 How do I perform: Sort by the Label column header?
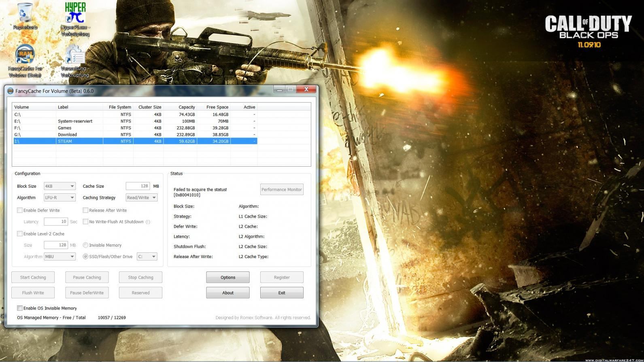(x=79, y=107)
